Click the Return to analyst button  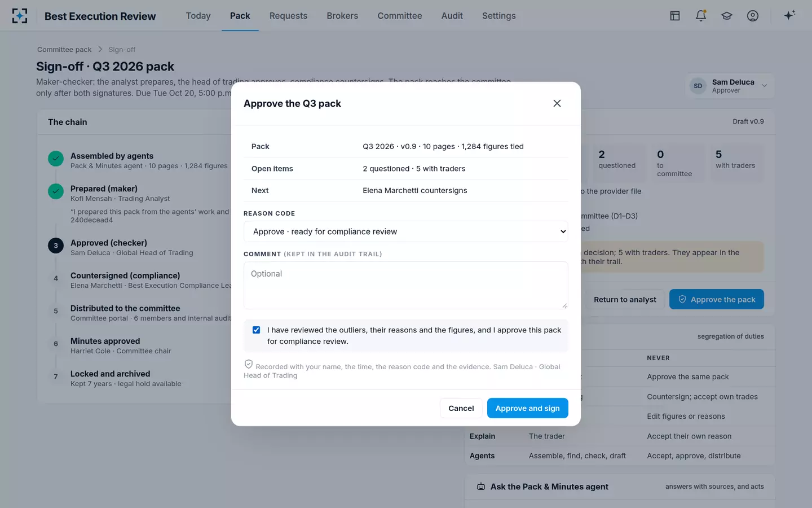[625, 299]
